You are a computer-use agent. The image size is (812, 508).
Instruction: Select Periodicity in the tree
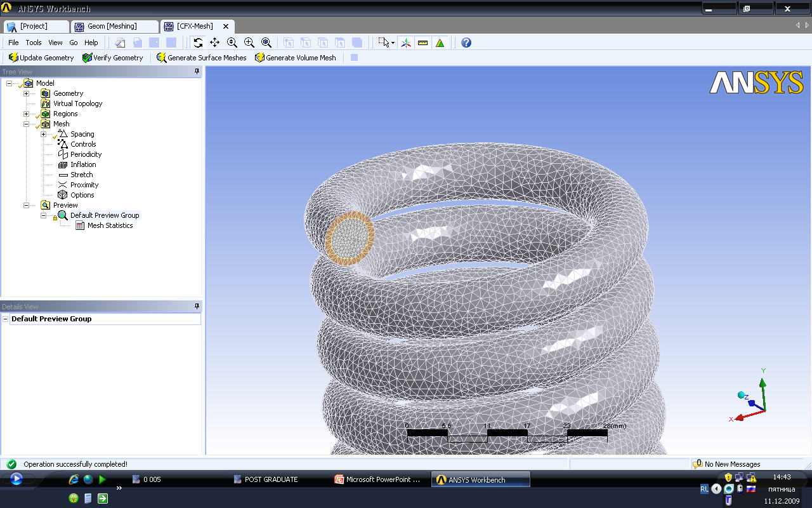pos(86,154)
